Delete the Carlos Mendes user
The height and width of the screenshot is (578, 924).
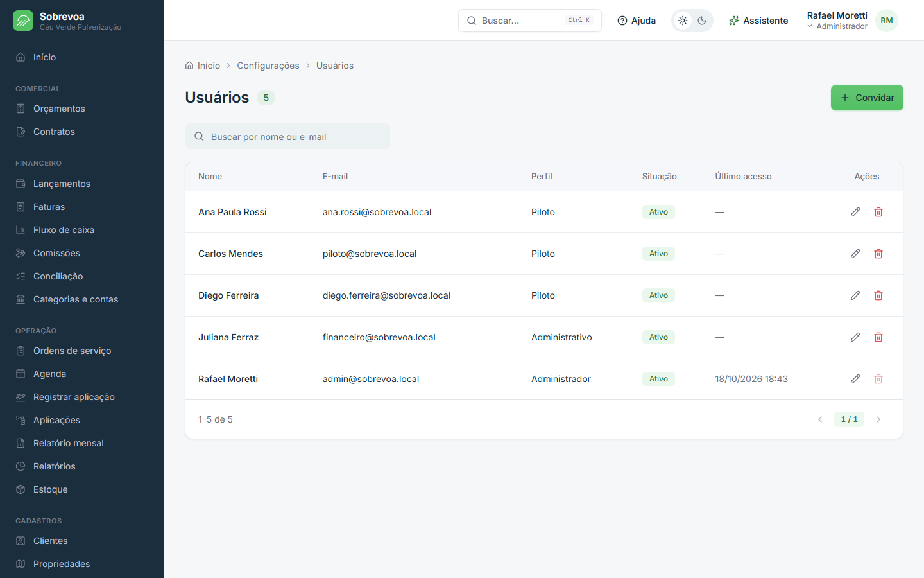point(878,254)
